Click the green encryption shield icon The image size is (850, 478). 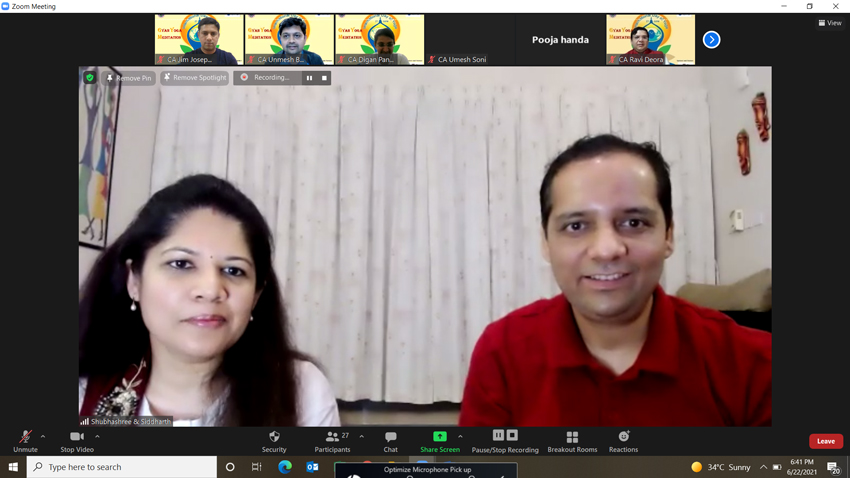tap(90, 77)
